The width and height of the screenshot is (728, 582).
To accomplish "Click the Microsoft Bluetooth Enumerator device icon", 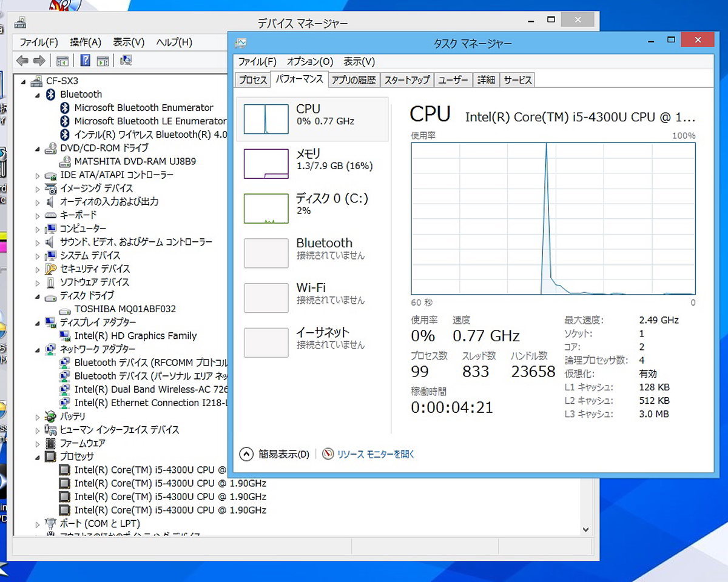I will [66, 108].
